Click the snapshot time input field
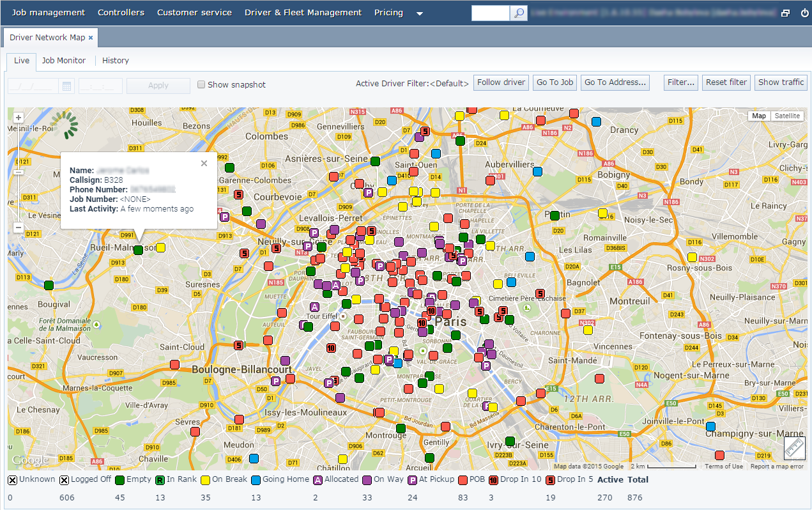 pyautogui.click(x=100, y=86)
